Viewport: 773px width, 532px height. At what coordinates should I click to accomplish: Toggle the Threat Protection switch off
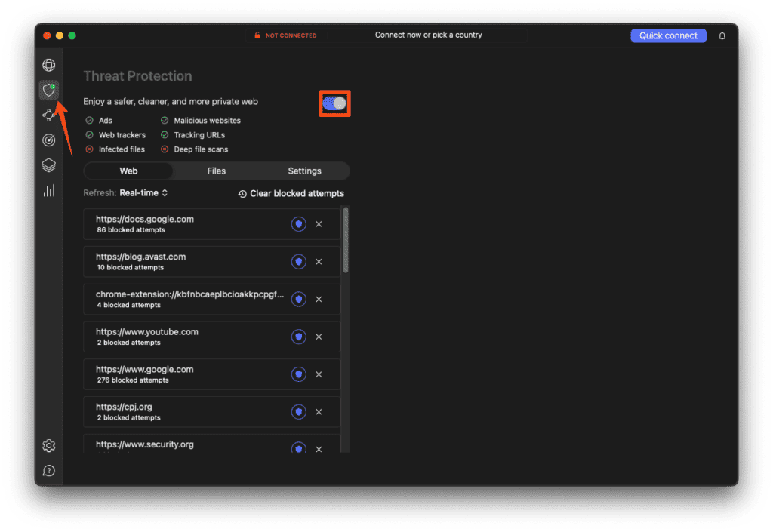point(334,103)
